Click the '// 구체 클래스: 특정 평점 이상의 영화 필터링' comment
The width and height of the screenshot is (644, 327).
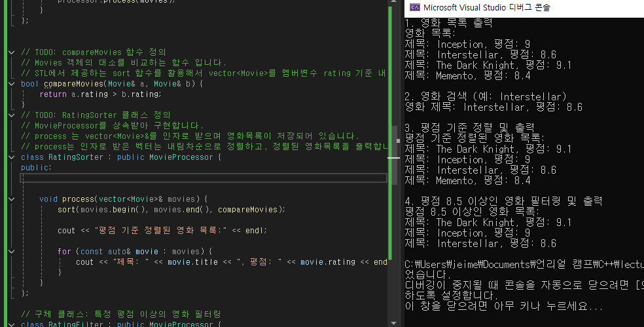121,315
